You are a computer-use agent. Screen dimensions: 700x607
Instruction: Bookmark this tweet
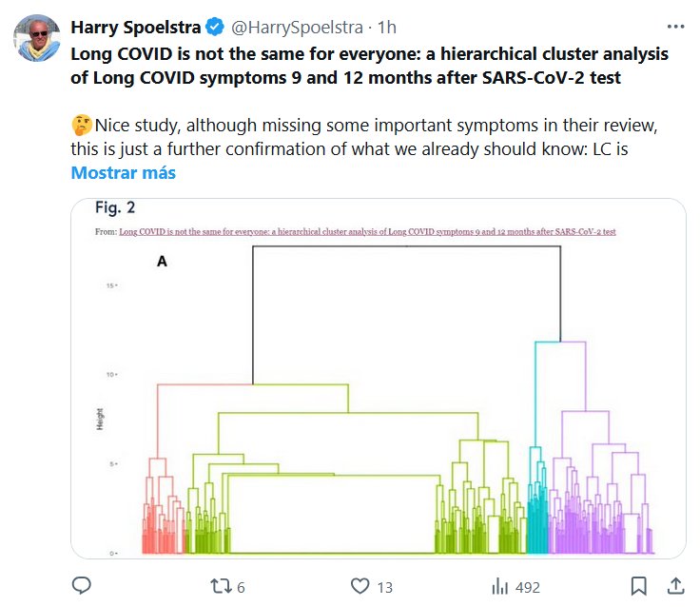(x=640, y=585)
